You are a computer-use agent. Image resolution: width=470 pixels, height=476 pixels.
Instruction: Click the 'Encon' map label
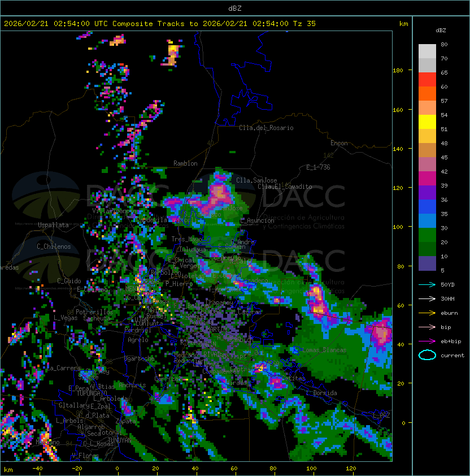[339, 143]
